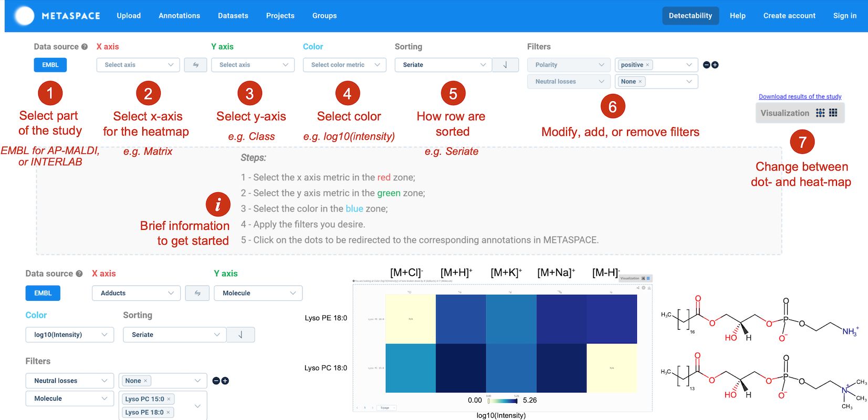Click Download results of the study link

[800, 97]
